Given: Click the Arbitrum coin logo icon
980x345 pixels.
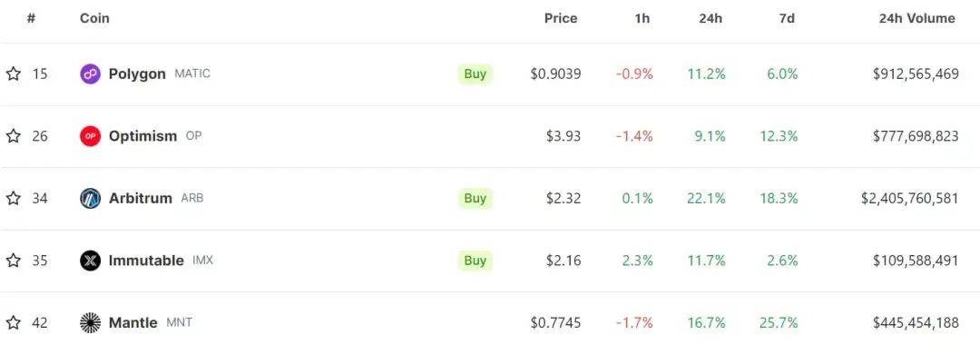Looking at the screenshot, I should [x=90, y=198].
